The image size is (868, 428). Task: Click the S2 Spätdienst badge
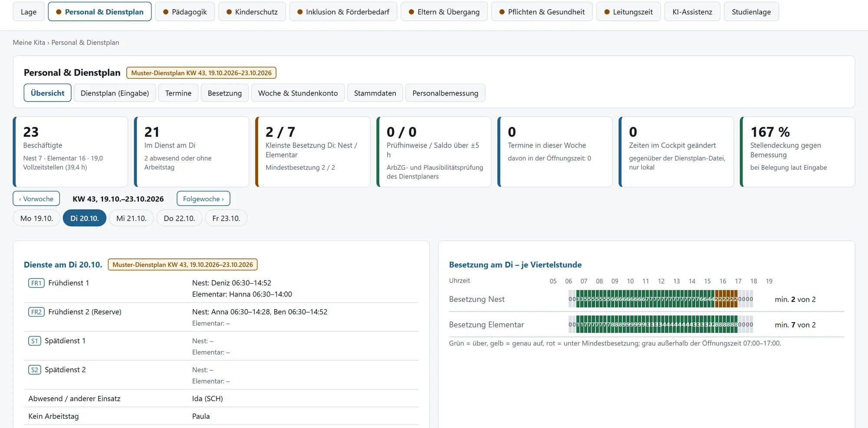click(x=35, y=370)
